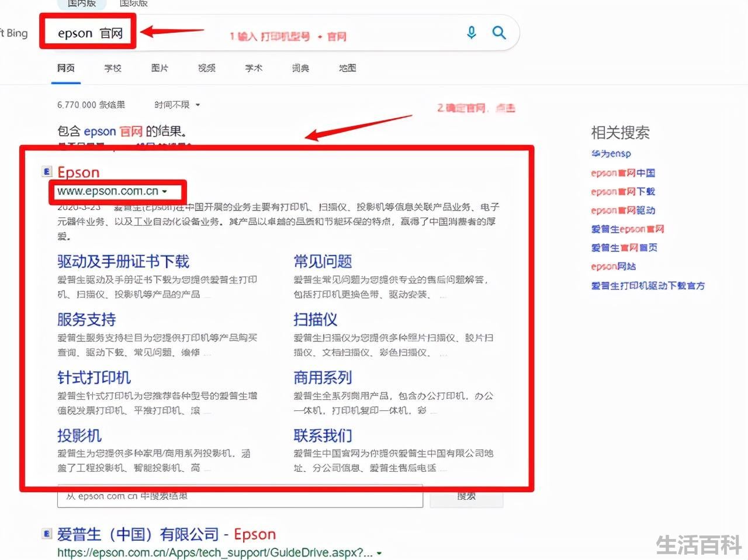Click the epson.com.cn GuideDrive.aspx URL
Viewport: 748px width, 560px height.
coord(215,552)
